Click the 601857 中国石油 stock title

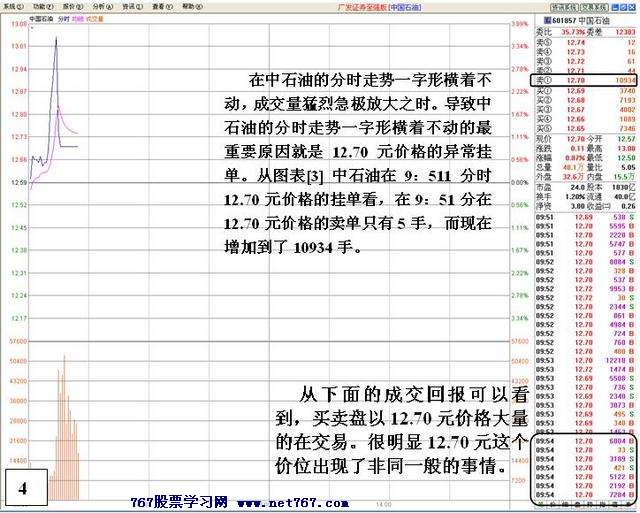(580, 21)
